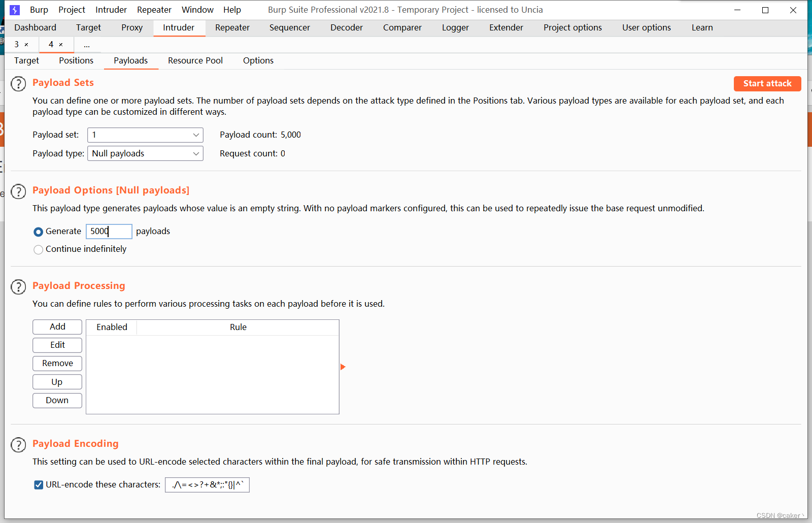Screen dimensions: 812x523
Task: Click the Up button for rules
Action: (57, 382)
